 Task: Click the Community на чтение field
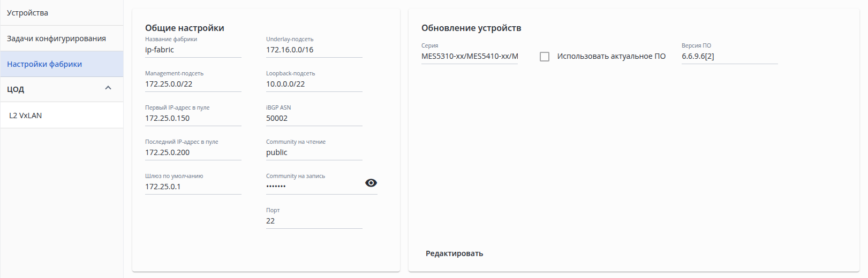[x=314, y=152]
